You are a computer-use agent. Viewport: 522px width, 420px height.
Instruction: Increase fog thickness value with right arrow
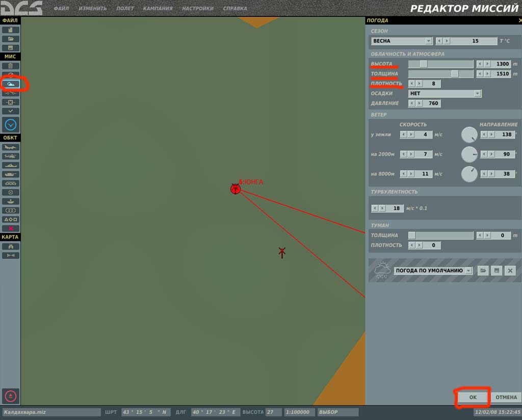coord(487,235)
